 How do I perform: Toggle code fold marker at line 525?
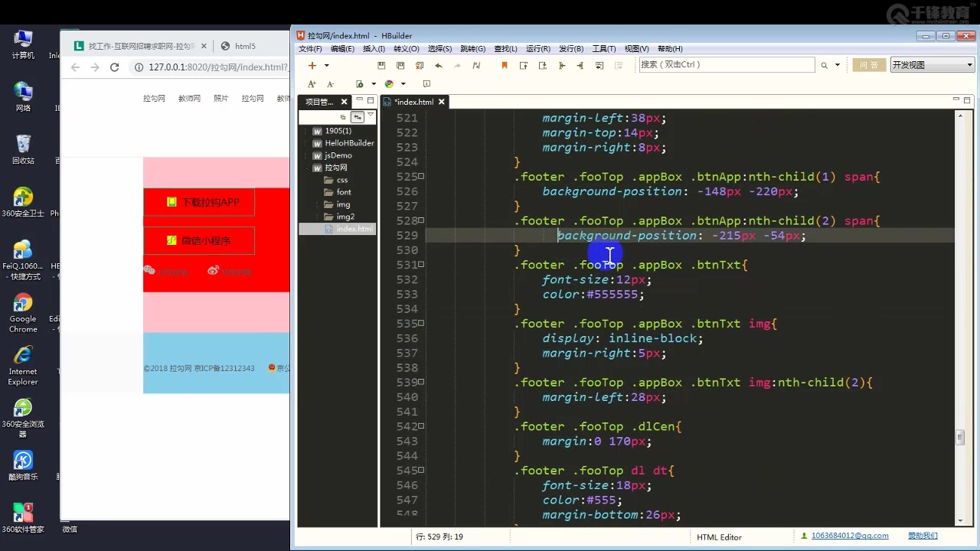421,176
